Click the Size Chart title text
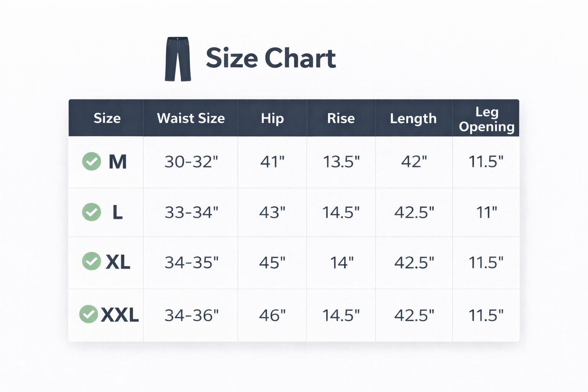Screen dimensions: 588x392 point(271,58)
